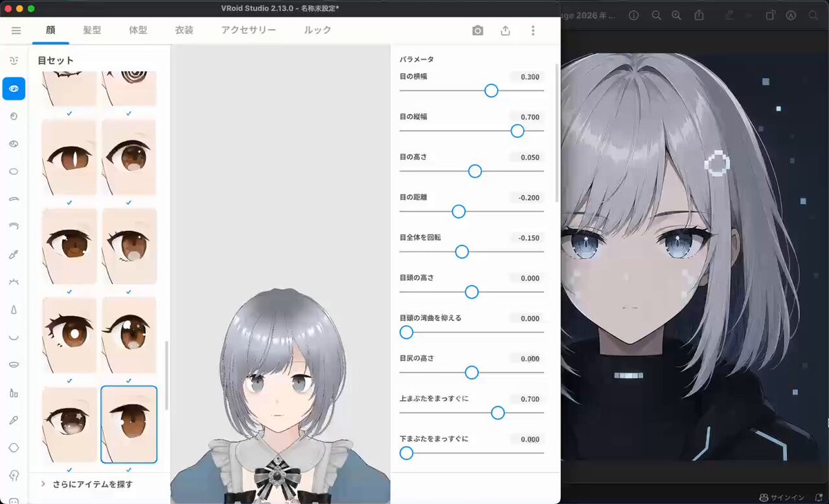Click the 目全体を回転 value field -0.150
This screenshot has height=504, width=829.
pyautogui.click(x=527, y=237)
